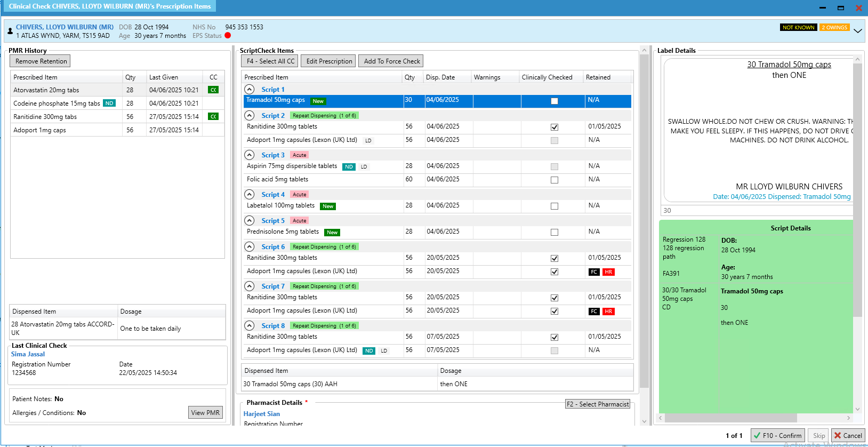
Task: Click the New badge next to Labetalol 100mg tablets
Action: [328, 206]
